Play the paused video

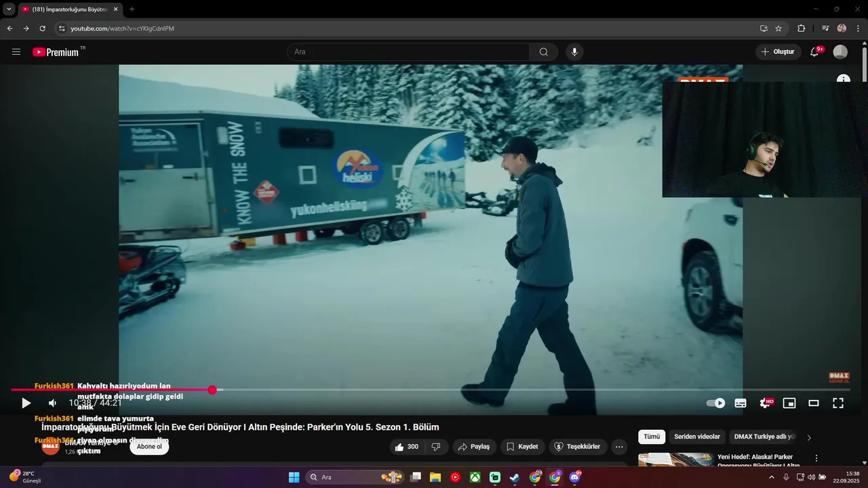(26, 403)
